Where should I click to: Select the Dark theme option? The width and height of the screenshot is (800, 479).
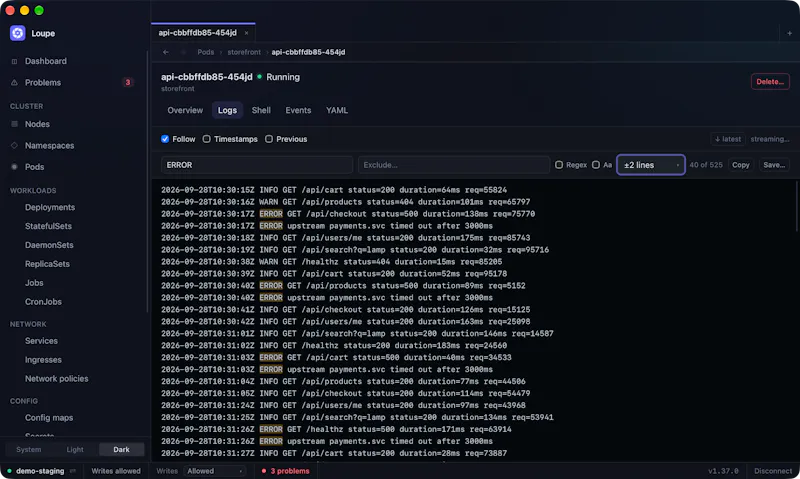121,449
